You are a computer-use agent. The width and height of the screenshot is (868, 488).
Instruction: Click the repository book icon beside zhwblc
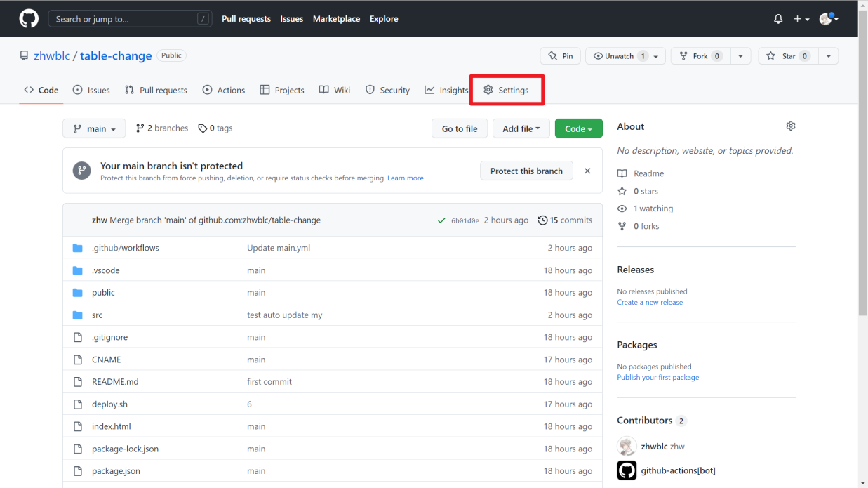[x=25, y=56]
